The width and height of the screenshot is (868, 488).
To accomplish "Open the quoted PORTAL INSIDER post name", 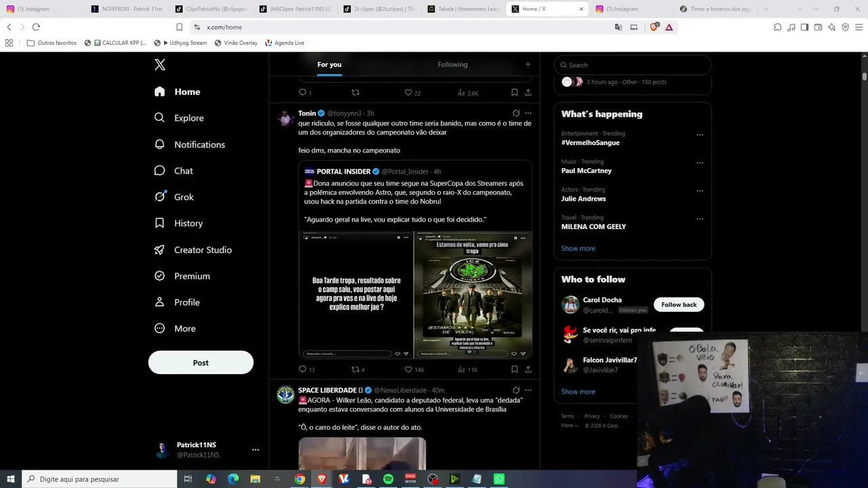I will [x=344, y=171].
